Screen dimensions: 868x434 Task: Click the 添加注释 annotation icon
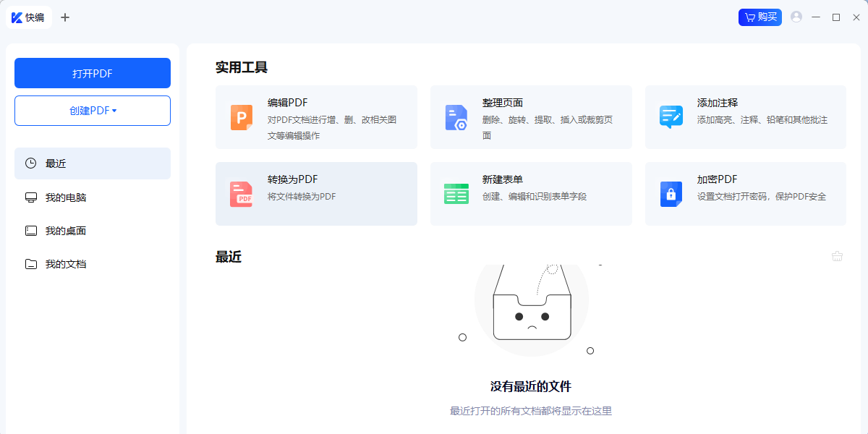tap(671, 116)
